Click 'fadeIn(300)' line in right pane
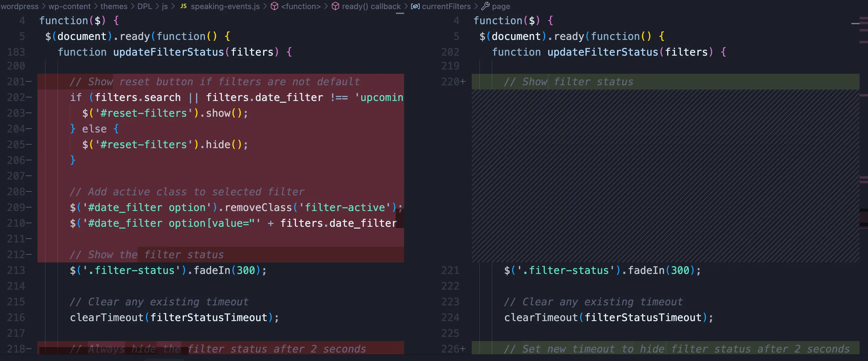Image resolution: width=868 pixels, height=361 pixels. click(x=603, y=270)
